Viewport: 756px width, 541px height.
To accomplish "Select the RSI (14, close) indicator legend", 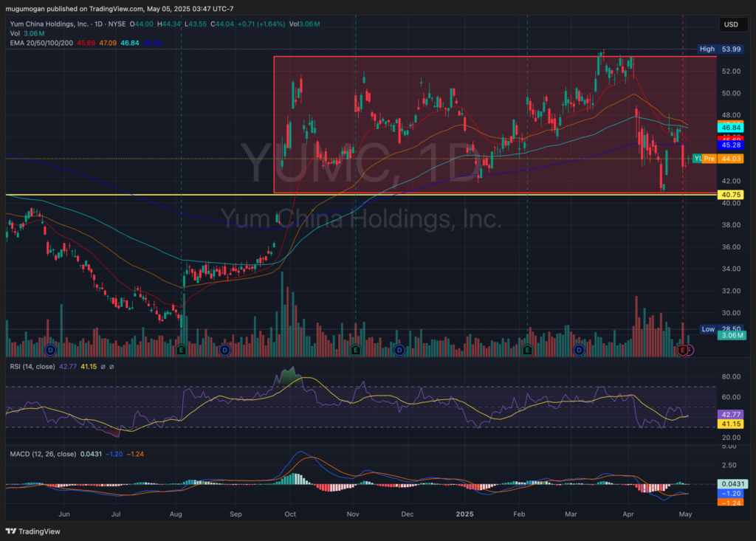I will [32, 367].
